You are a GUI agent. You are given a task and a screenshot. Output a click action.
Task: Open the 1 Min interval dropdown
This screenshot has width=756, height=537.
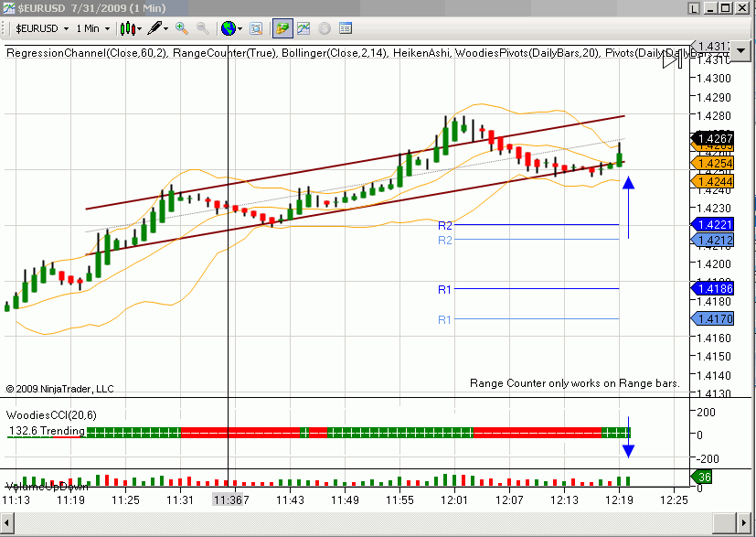click(x=93, y=28)
